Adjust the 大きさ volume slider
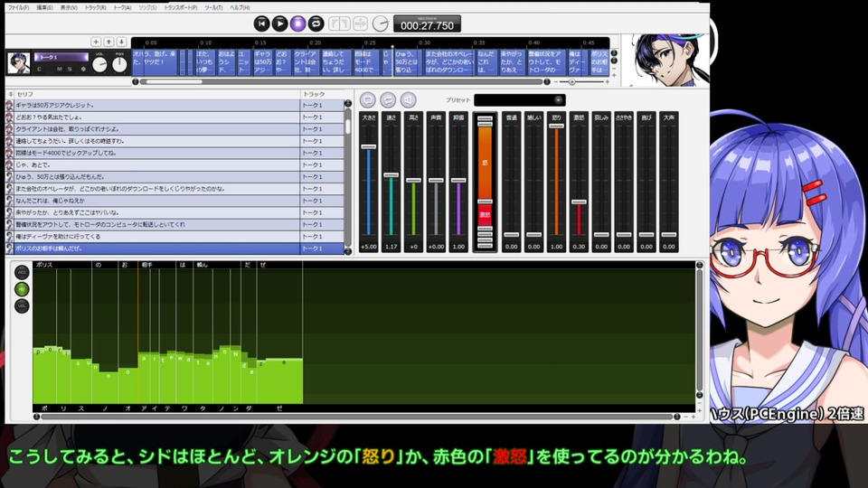The height and width of the screenshot is (488, 868). [x=369, y=146]
